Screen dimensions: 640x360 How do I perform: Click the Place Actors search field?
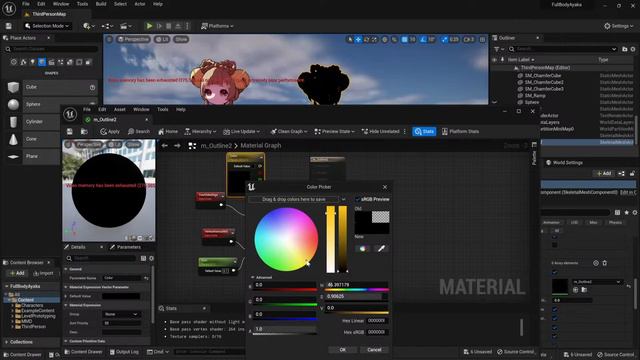pos(52,49)
